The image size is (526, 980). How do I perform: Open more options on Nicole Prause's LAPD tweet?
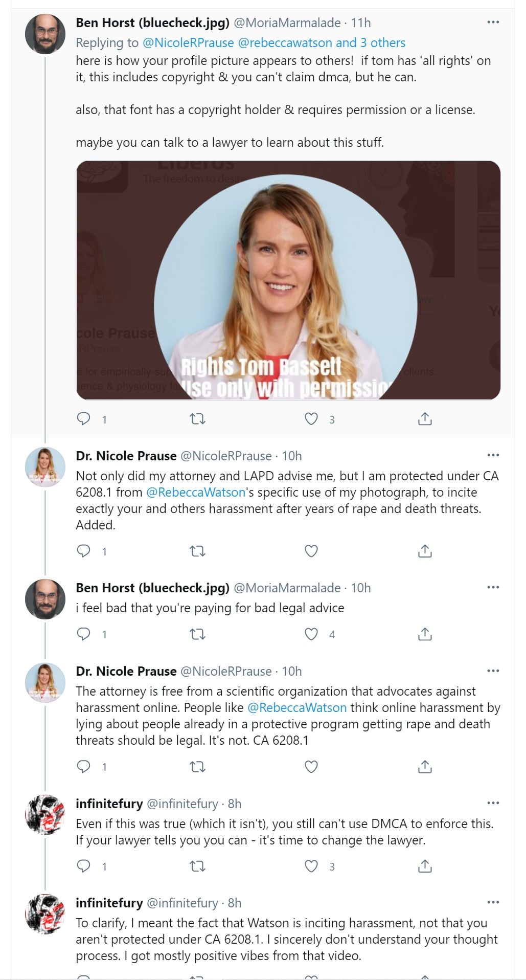pyautogui.click(x=493, y=455)
